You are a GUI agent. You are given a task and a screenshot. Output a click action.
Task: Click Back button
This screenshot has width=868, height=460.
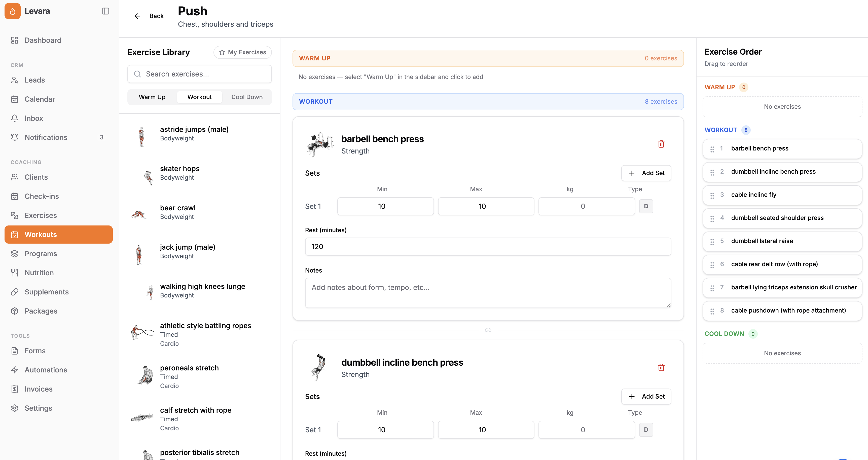[149, 16]
